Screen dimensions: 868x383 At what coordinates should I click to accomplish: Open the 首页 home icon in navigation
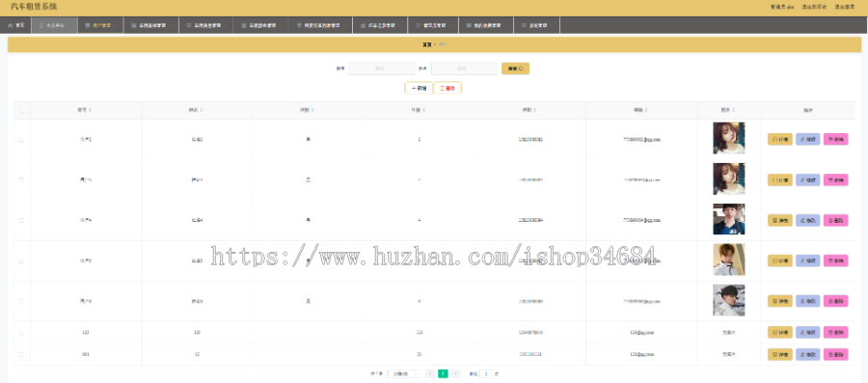point(15,25)
